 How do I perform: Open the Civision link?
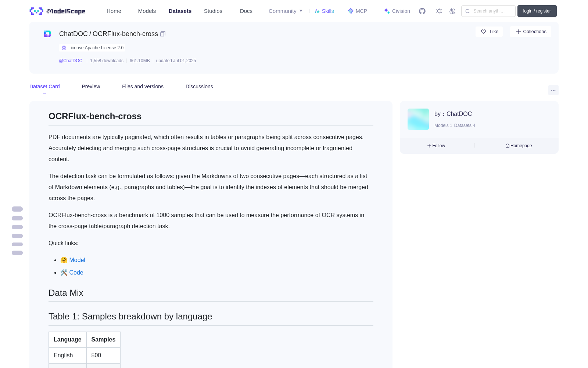point(397,11)
